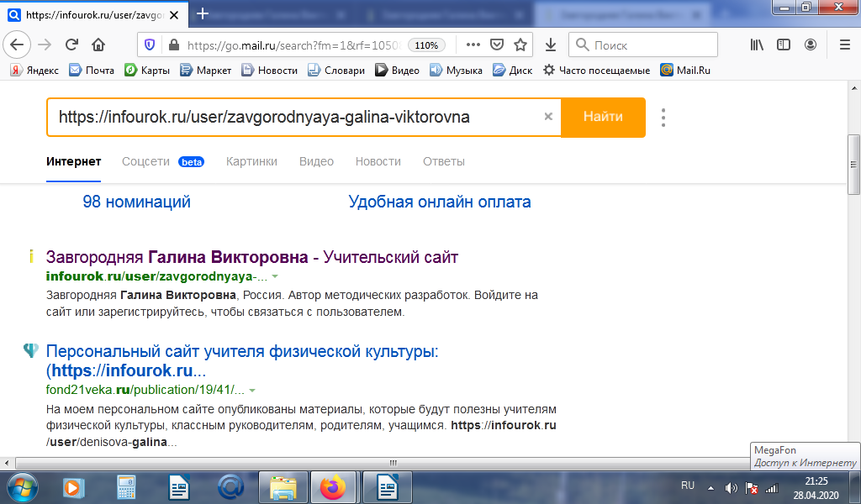Expand the infourok.ru result URL dropdown
Image resolution: width=861 pixels, height=504 pixels.
click(275, 276)
